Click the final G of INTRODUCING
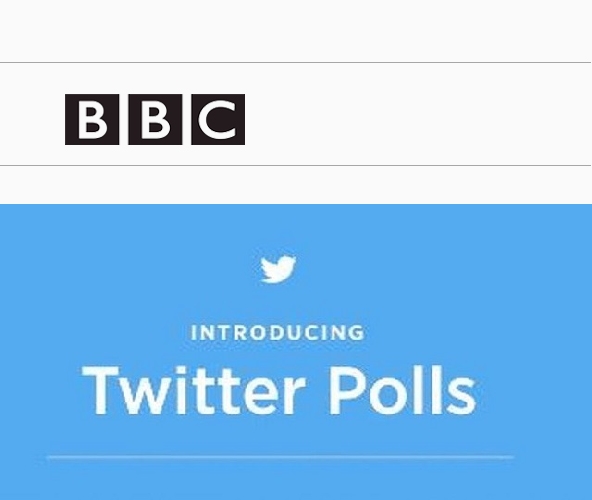 pos(357,333)
